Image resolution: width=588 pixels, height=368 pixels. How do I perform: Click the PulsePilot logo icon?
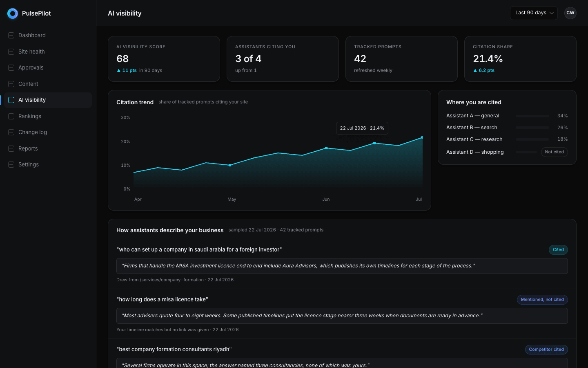tap(13, 13)
